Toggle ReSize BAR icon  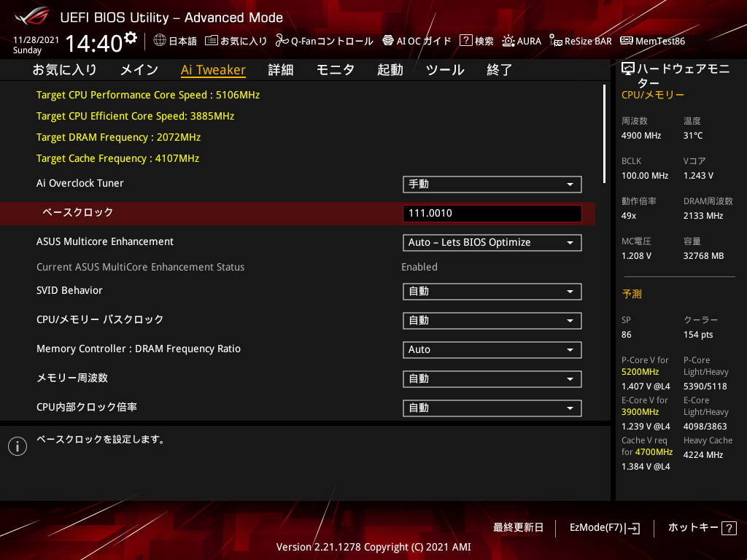tap(555, 41)
